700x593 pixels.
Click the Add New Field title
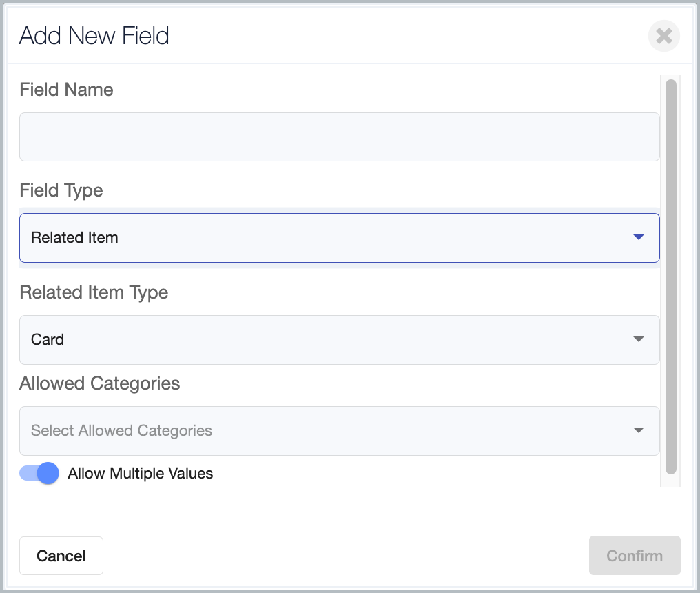94,36
